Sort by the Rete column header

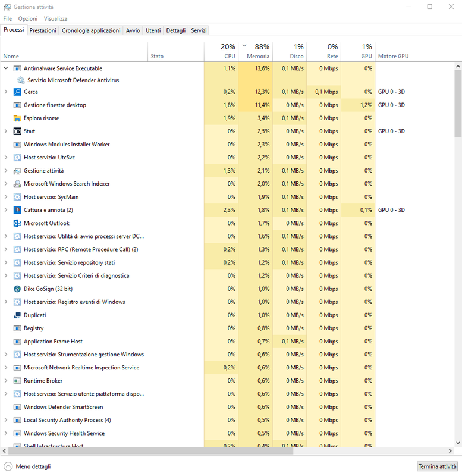pyautogui.click(x=323, y=51)
